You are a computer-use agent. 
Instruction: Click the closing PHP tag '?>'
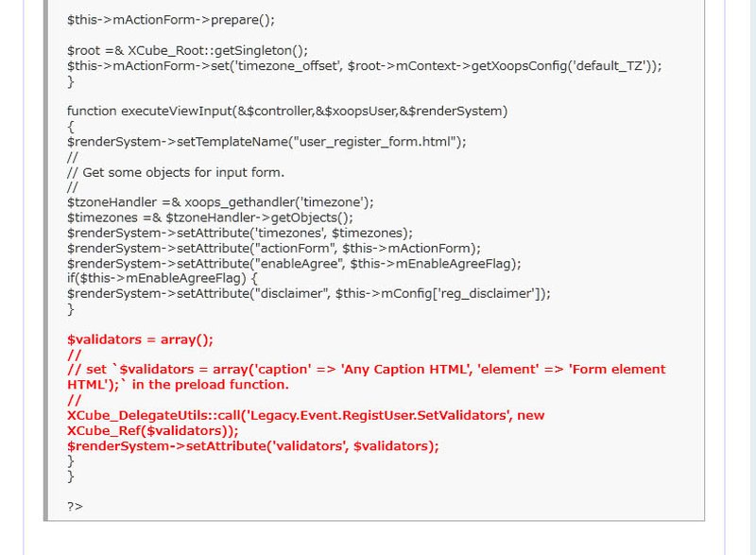(x=76, y=507)
